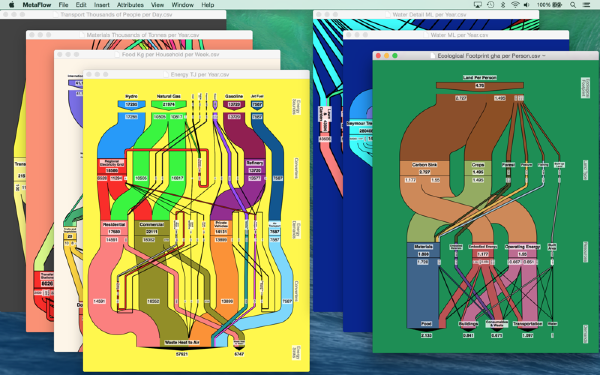Open the Attributes menu

[130, 5]
